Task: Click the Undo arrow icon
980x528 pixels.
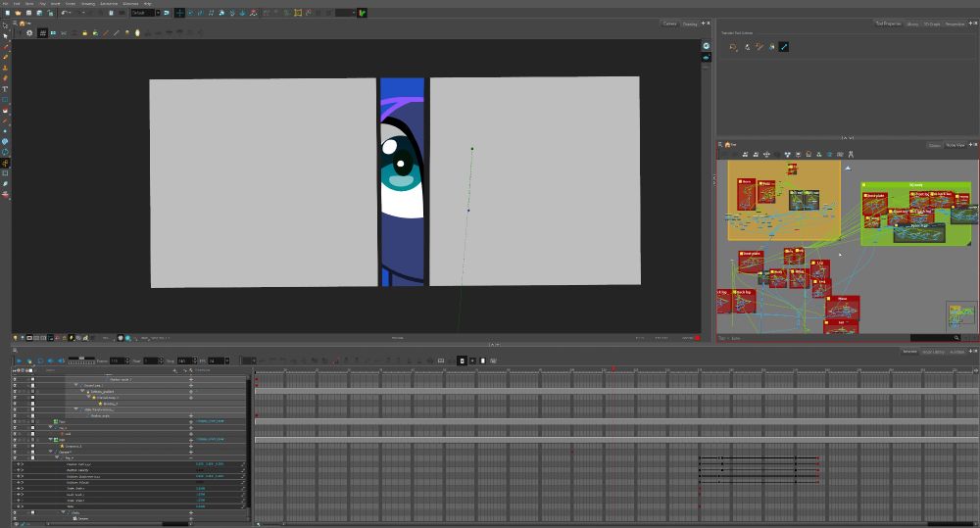Action: coord(65,13)
